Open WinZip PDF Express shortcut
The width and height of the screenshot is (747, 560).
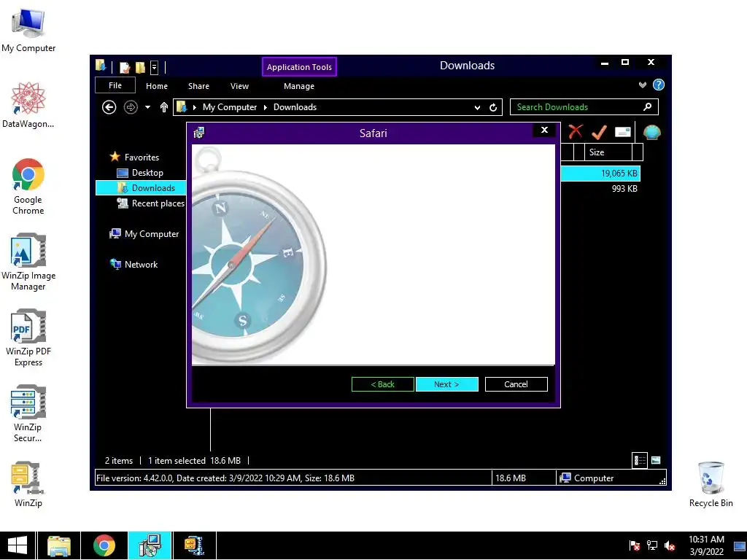click(x=28, y=338)
